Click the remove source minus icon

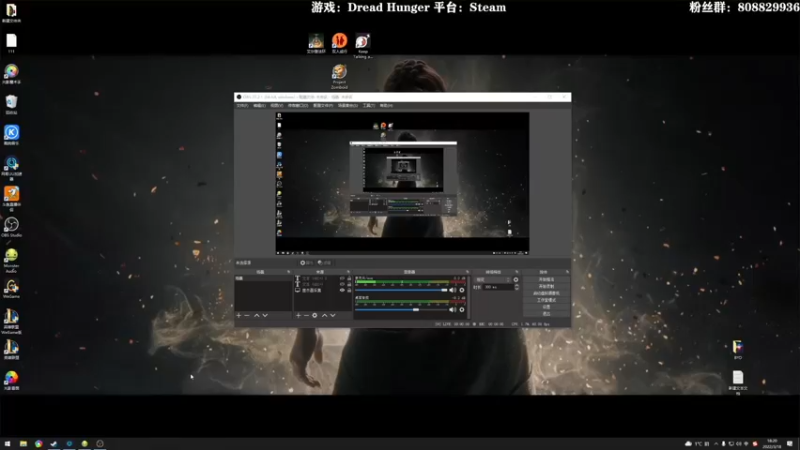click(x=307, y=316)
